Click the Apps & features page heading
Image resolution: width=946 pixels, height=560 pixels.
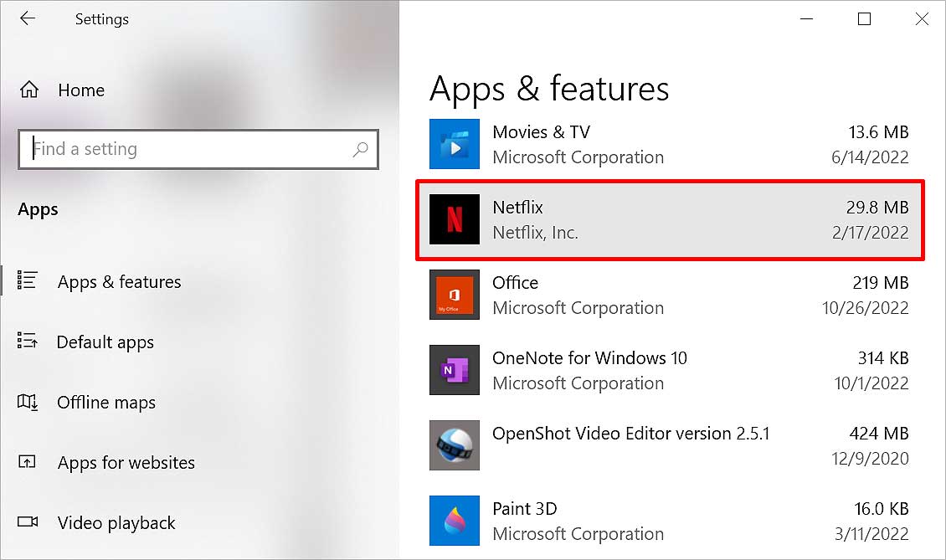click(x=549, y=90)
